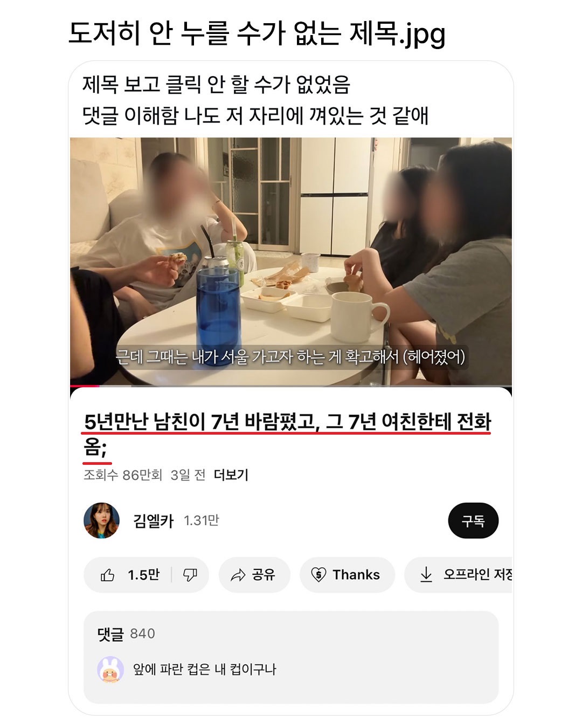
Task: Tap the 1.5만 like count
Action: click(x=143, y=575)
